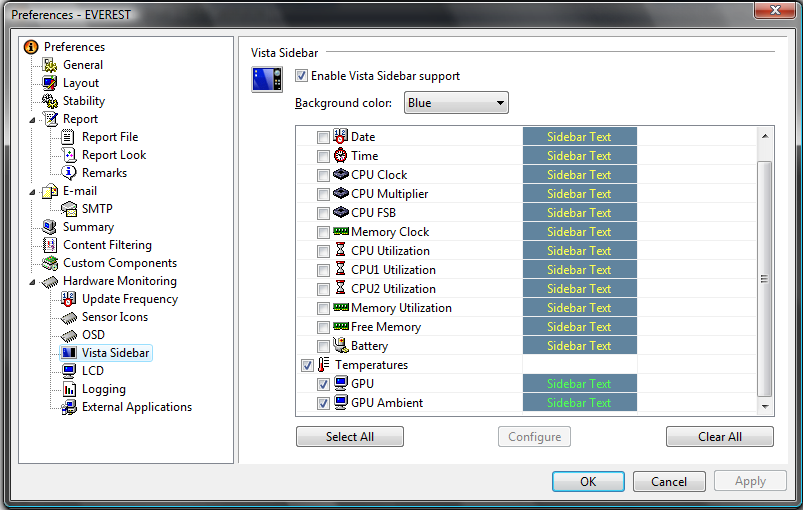This screenshot has height=510, width=803.
Task: Select the E-mail tree item
Action: click(80, 191)
